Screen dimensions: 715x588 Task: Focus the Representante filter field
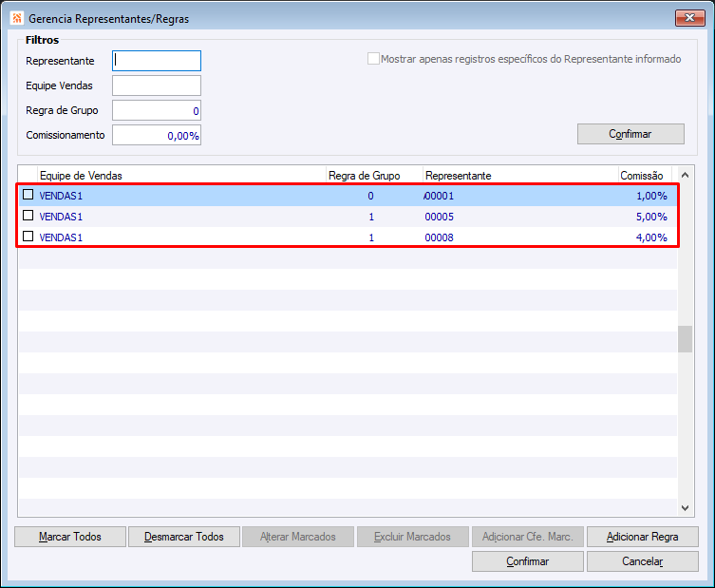coord(157,61)
